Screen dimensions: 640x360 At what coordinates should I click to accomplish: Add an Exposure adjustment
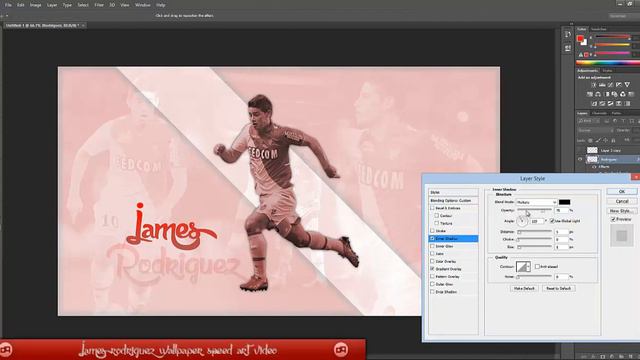619,85
